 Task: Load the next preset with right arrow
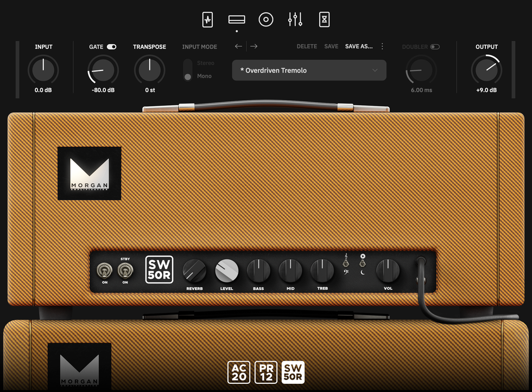click(254, 47)
